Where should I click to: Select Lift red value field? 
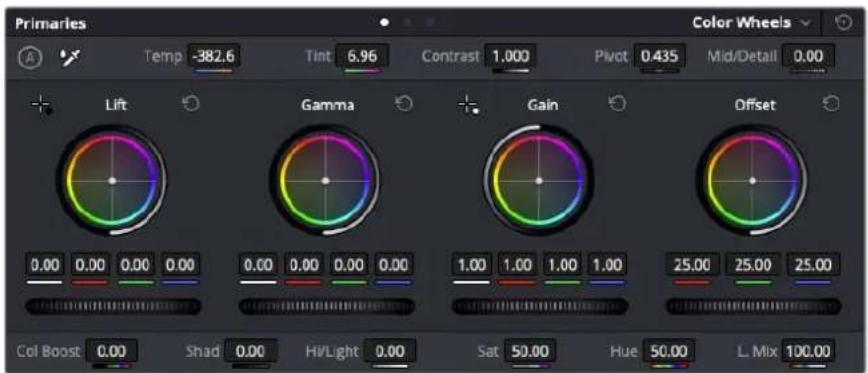tap(90, 265)
